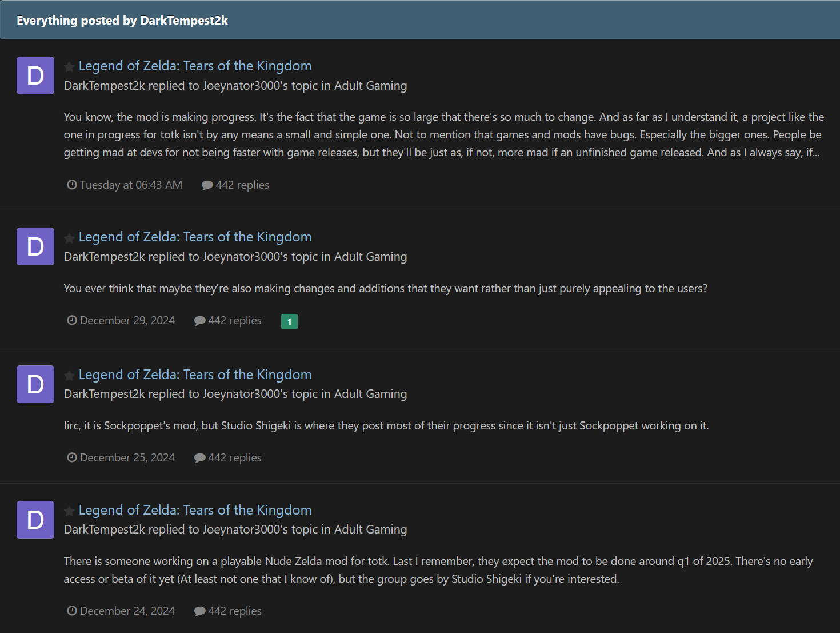Click the December 24, 2024 timestamp
Screen dimensions: 840x633
point(121,611)
